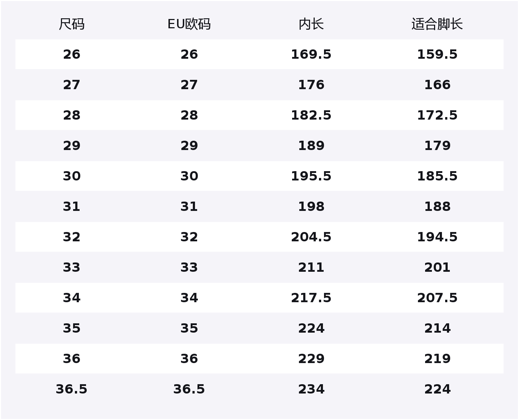Select the 169.5 inner length cell
Viewport: 519px width, 420px height.
pyautogui.click(x=311, y=54)
